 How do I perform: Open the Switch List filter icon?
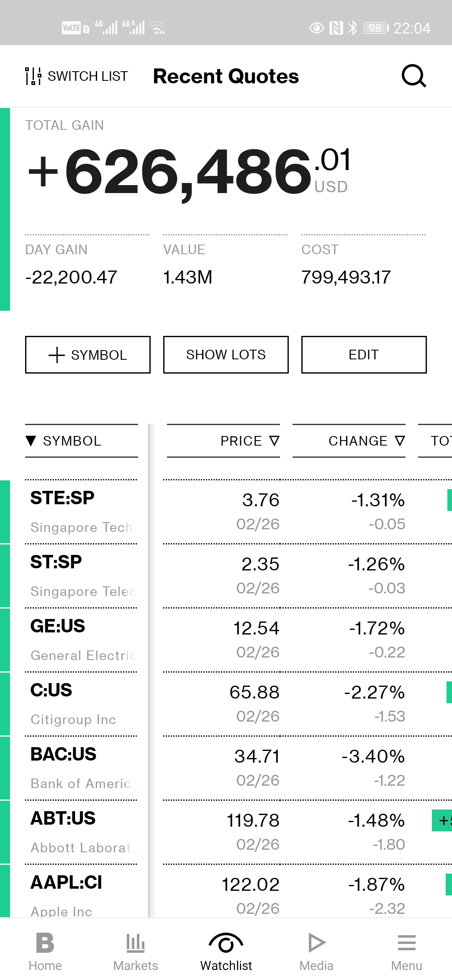33,76
